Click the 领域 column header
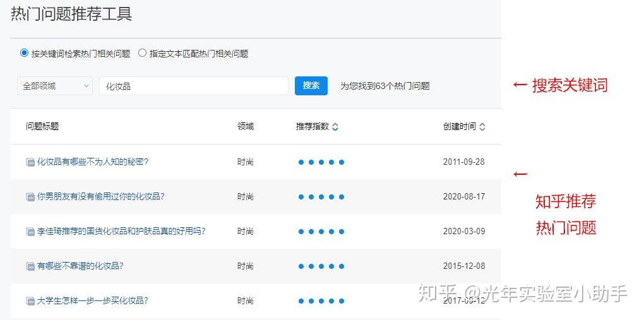The height and width of the screenshot is (320, 644). 246,126
